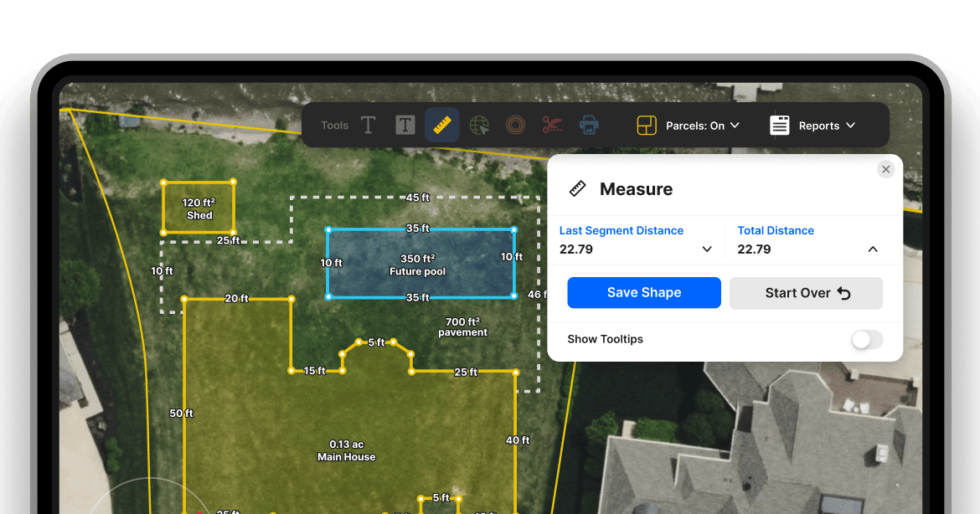Click the bottom-left vertex of the Future pool

pyautogui.click(x=328, y=296)
